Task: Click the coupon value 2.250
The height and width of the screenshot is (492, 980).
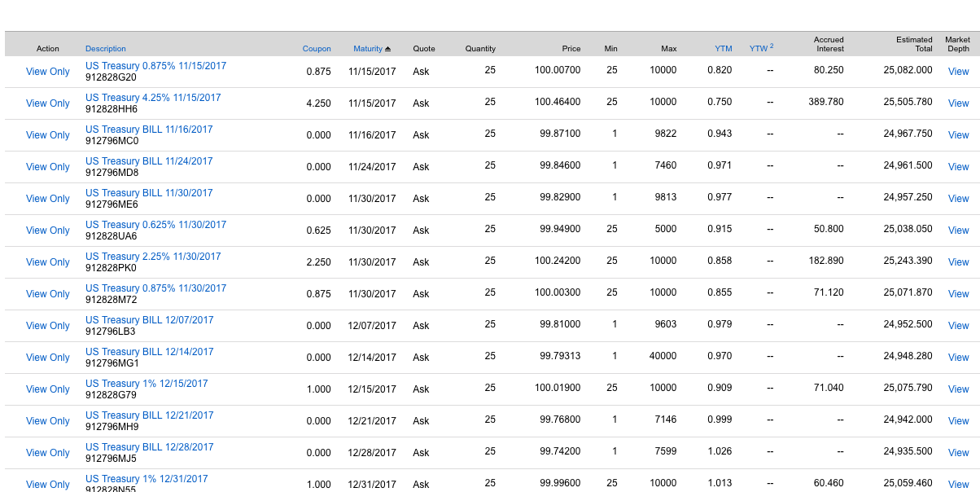Action: (x=319, y=262)
